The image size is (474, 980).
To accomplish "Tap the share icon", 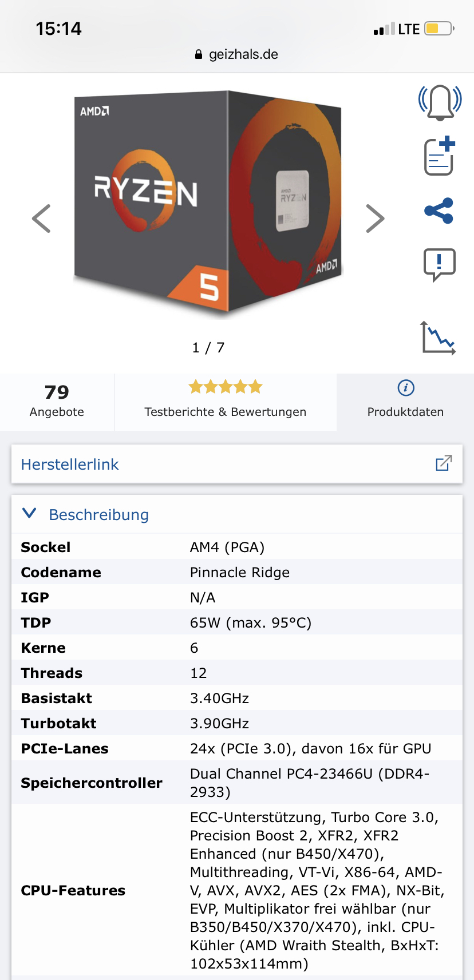I will (439, 211).
